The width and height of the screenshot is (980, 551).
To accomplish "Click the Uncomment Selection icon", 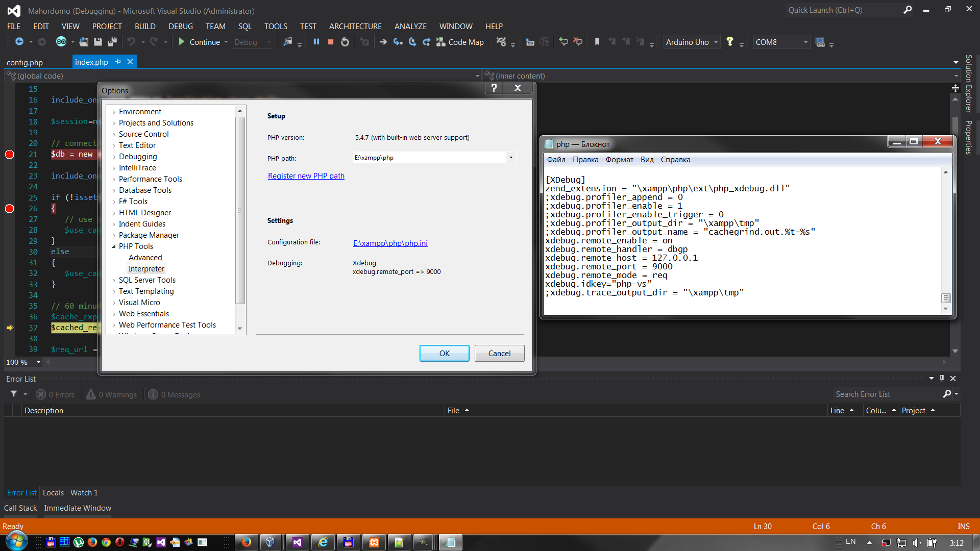I will [578, 42].
